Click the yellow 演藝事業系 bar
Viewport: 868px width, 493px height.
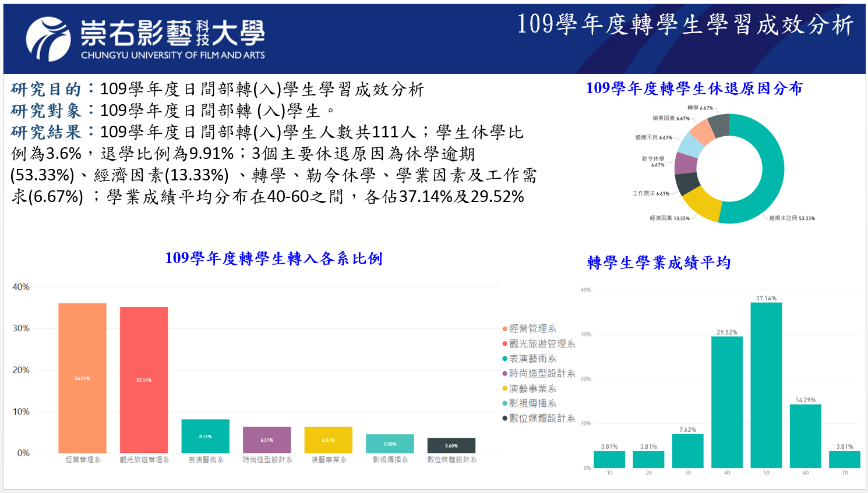[x=328, y=440]
